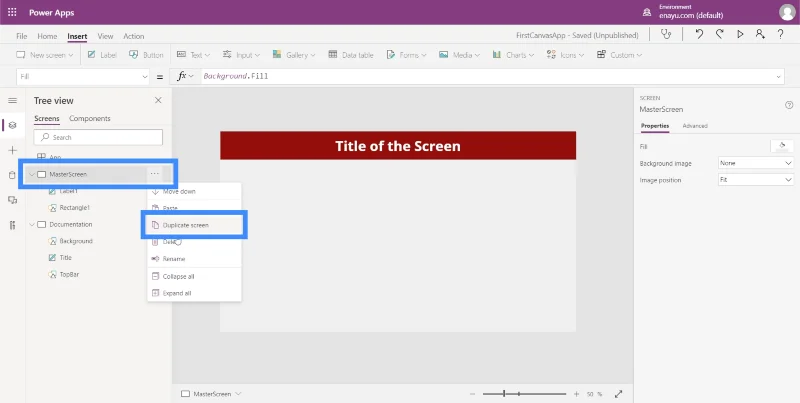Screen dimensions: 800x403
Task: Open the Media dropdown in toolbar
Action: click(x=459, y=55)
